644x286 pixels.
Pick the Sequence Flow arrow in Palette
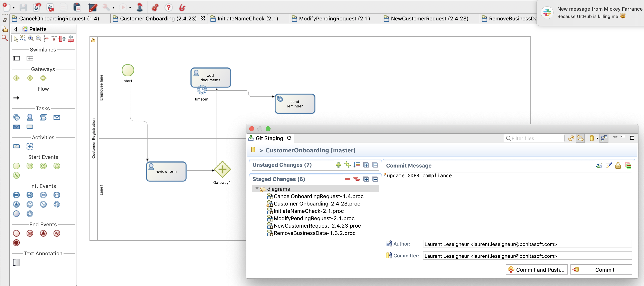click(x=16, y=98)
